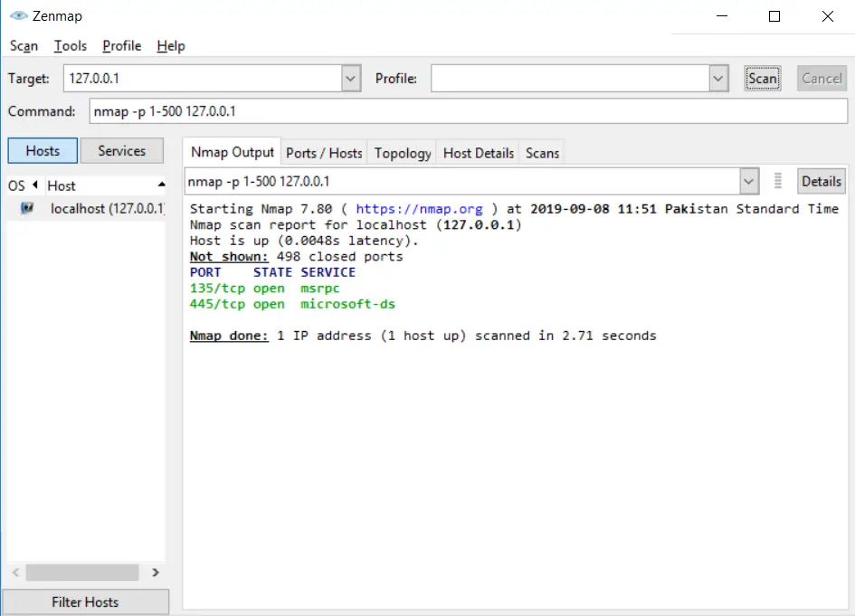This screenshot has height=616, width=855.
Task: Click the host list scroll right arrow
Action: click(156, 573)
